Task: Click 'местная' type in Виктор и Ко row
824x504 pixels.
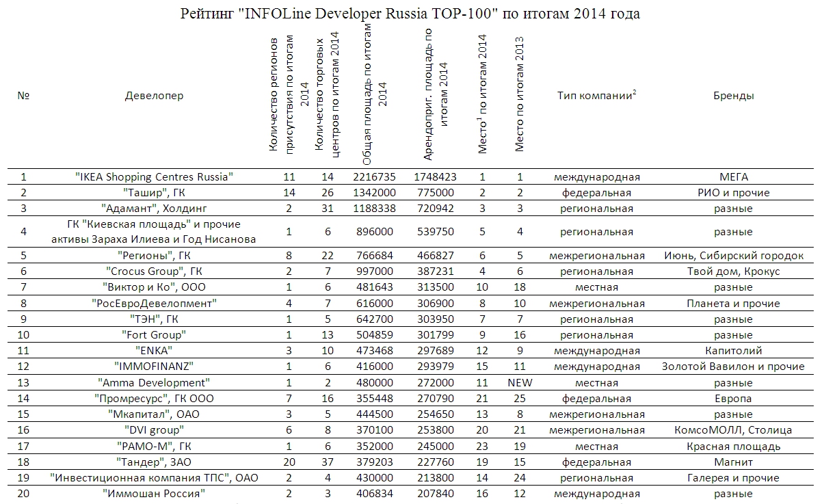Action: point(597,287)
